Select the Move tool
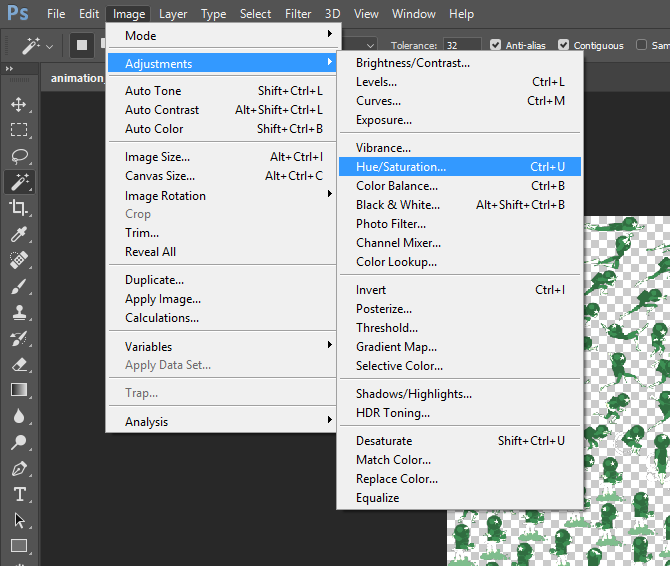670x566 pixels. (19, 105)
